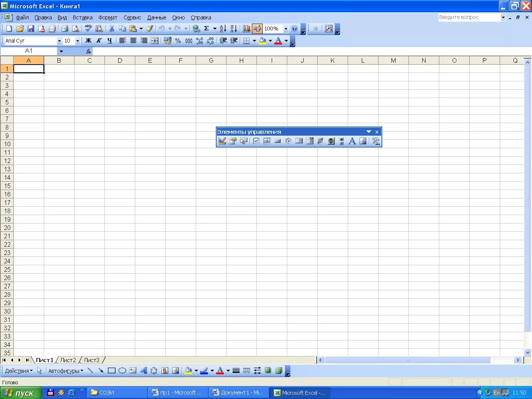The height and width of the screenshot is (399, 532).
Task: Open the Данные menu
Action: [157, 17]
